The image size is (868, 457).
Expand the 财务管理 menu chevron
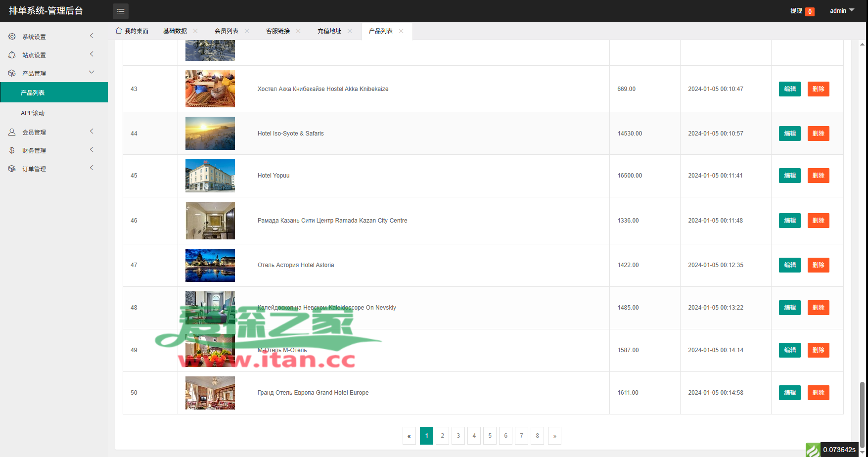tap(91, 149)
